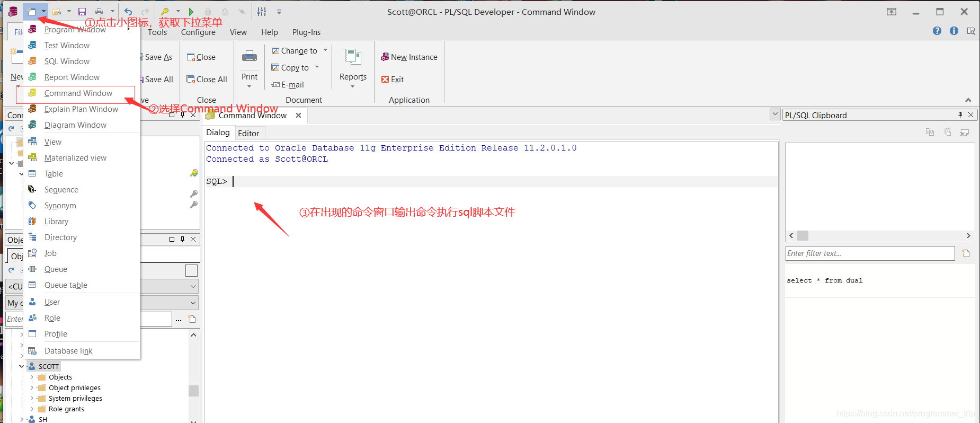Viewport: 980px width, 423px height.
Task: Click the Copy icon in PL/SQL Clipboard panel
Action: point(930,132)
